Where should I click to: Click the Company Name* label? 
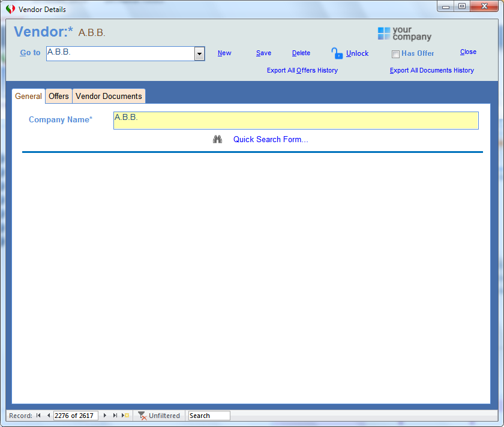(61, 119)
